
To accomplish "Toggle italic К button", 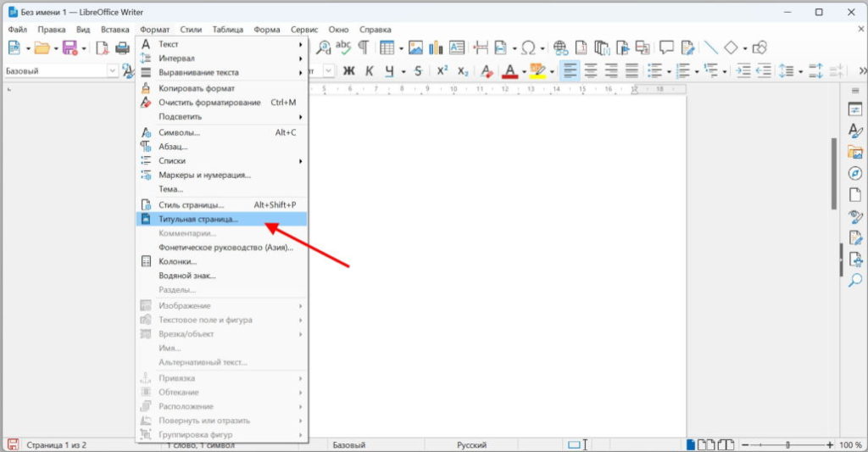I will point(370,71).
